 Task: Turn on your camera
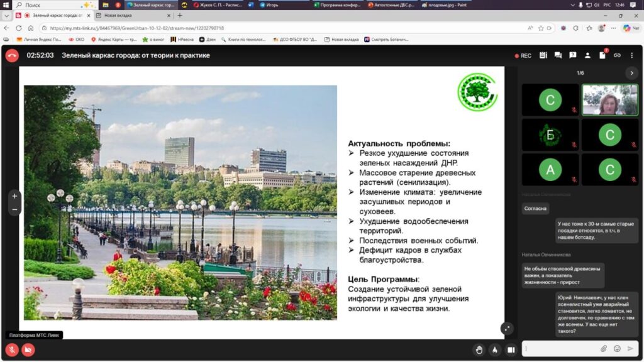[x=28, y=350]
